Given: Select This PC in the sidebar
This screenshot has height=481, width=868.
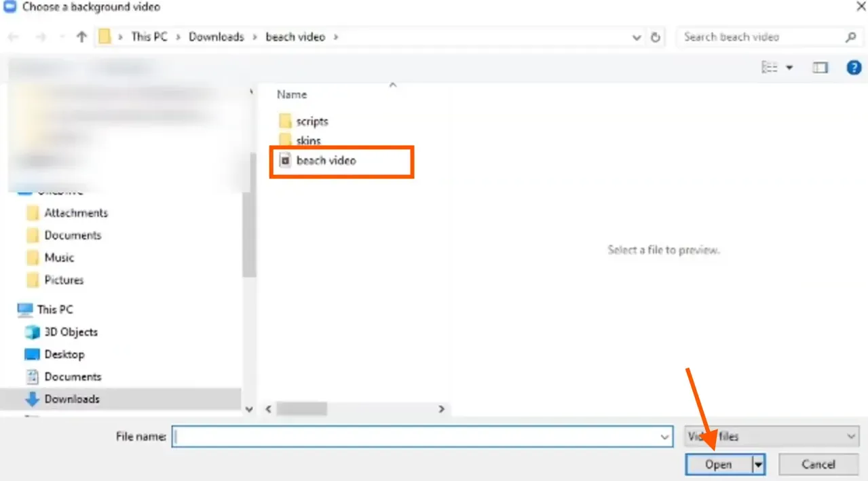Looking at the screenshot, I should click(54, 309).
